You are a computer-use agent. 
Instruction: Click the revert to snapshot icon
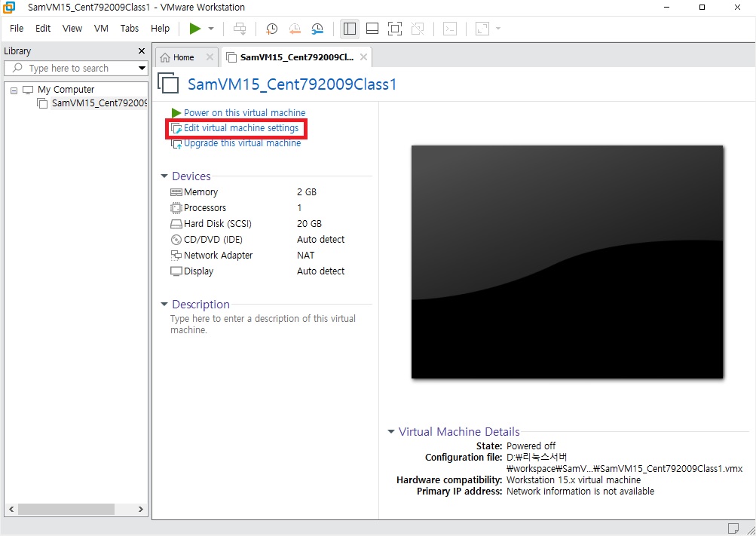(x=295, y=29)
